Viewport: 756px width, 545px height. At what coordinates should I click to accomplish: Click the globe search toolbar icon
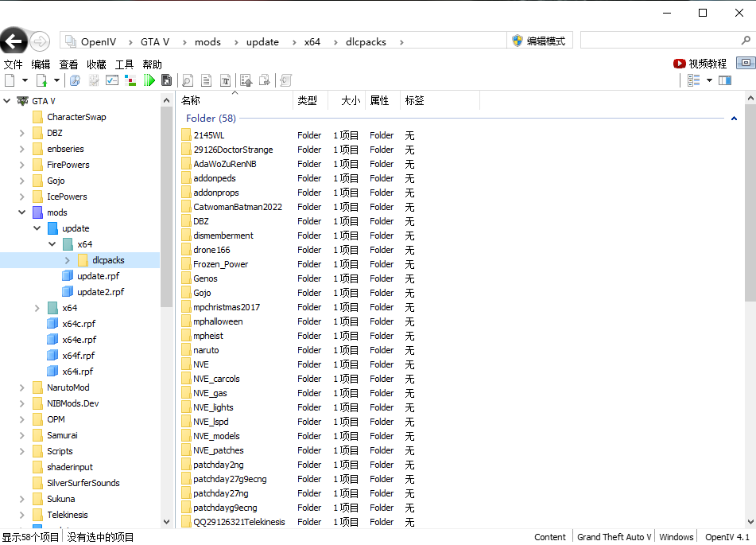(x=75, y=80)
